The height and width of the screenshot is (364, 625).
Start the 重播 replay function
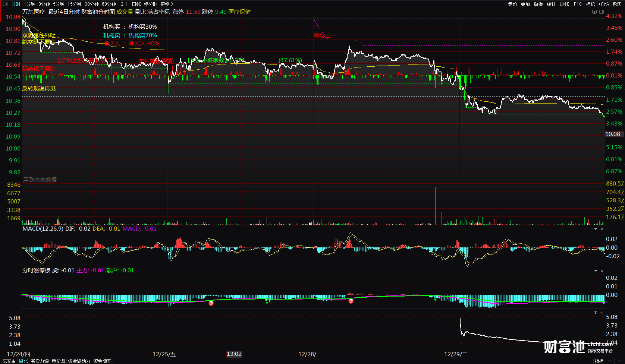point(538,4)
